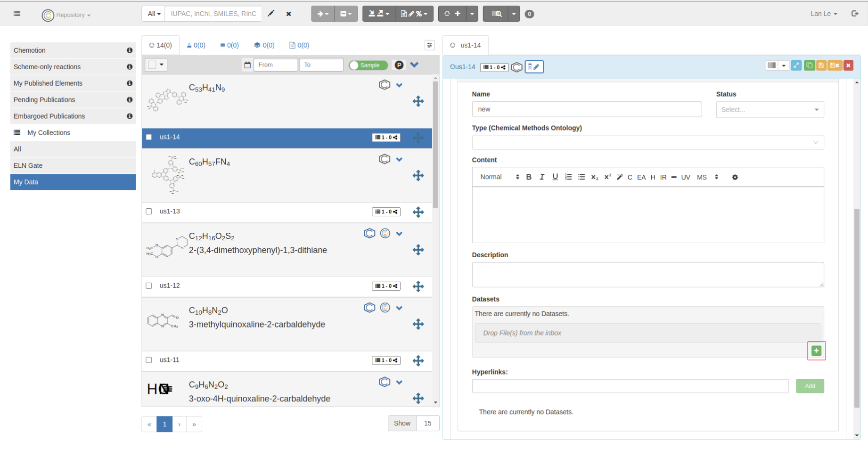This screenshot has height=474, width=868.
Task: Switch to the My Data collection
Action: click(x=26, y=182)
